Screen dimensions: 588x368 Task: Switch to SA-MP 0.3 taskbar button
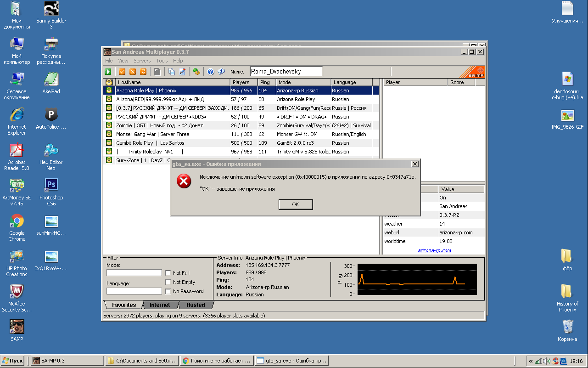pyautogui.click(x=67, y=361)
